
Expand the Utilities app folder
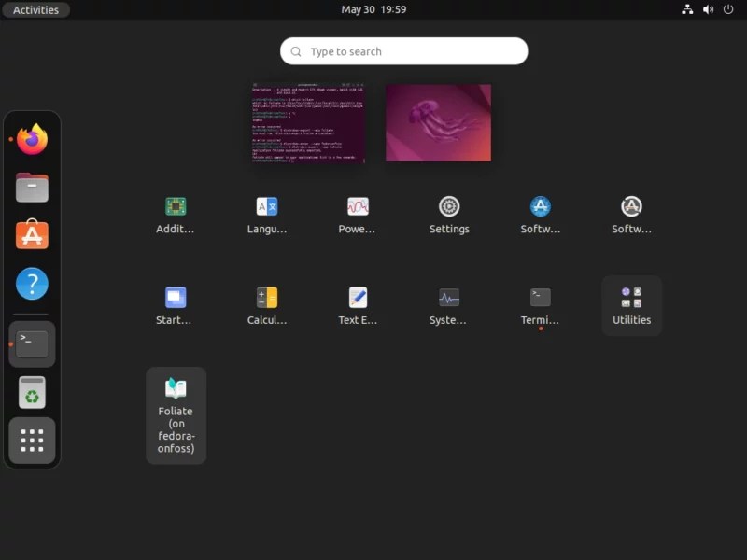pyautogui.click(x=631, y=305)
